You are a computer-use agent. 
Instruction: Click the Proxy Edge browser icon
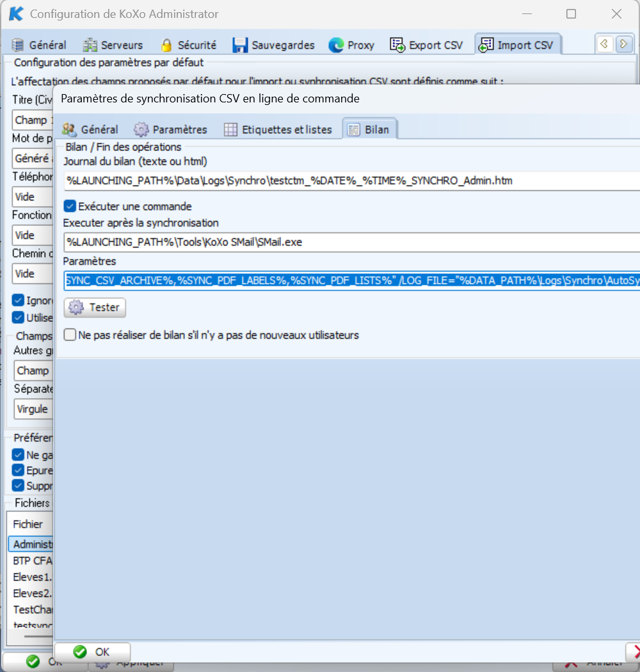point(336,45)
